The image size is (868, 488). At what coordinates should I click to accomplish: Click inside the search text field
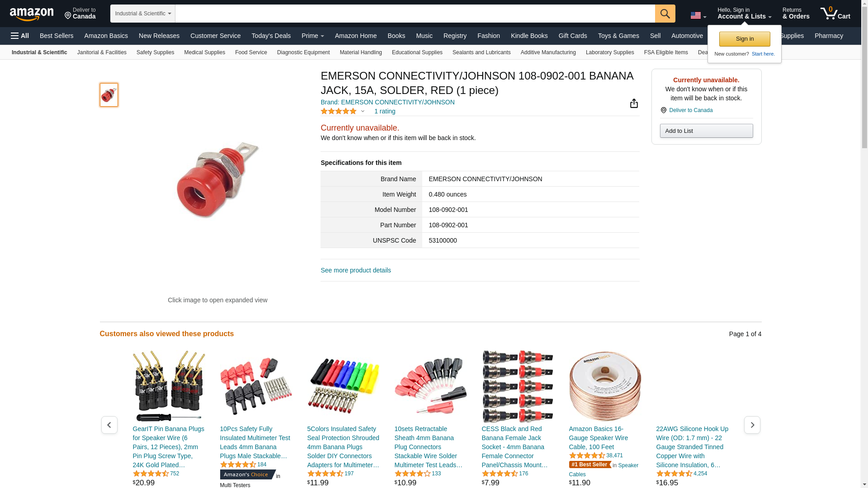(415, 14)
